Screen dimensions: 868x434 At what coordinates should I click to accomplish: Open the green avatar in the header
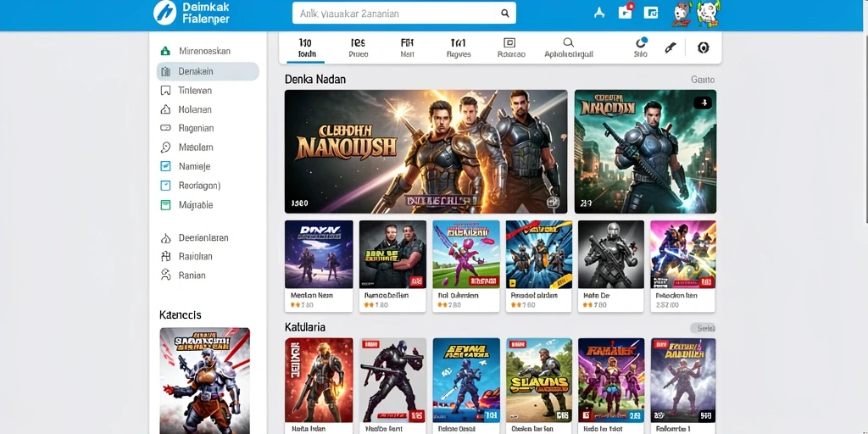tap(706, 14)
